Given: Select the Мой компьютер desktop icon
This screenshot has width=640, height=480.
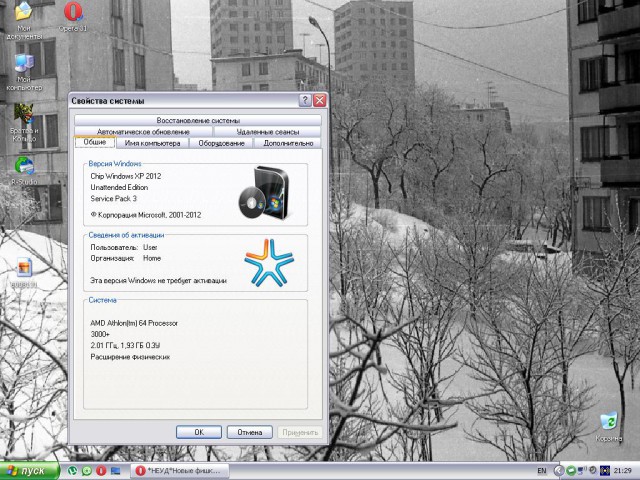Looking at the screenshot, I should 24,72.
